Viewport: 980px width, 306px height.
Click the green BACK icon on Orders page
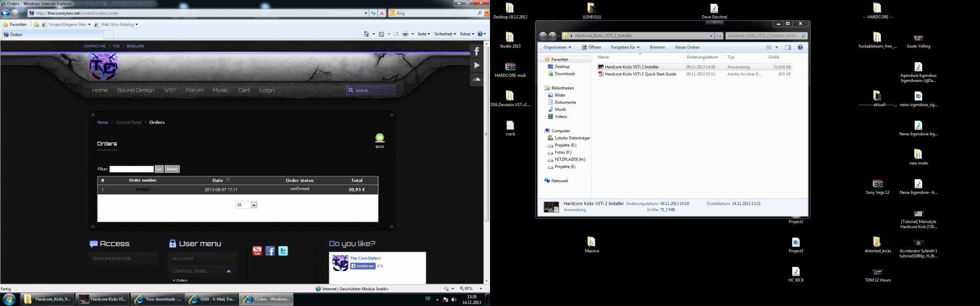380,139
